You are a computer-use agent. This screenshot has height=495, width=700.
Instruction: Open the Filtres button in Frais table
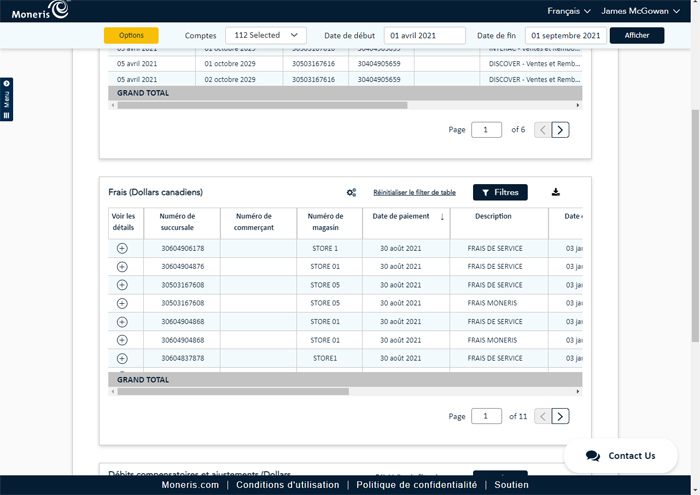(x=500, y=192)
